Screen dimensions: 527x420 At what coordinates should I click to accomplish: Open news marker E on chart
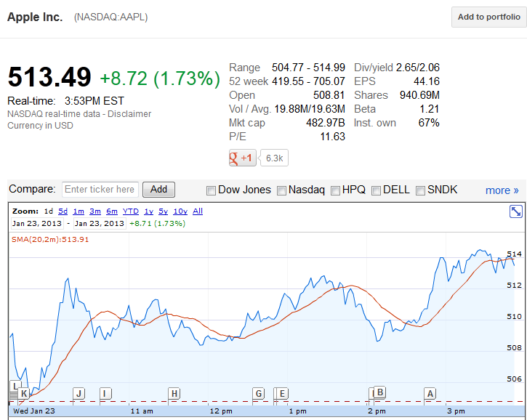point(282,393)
